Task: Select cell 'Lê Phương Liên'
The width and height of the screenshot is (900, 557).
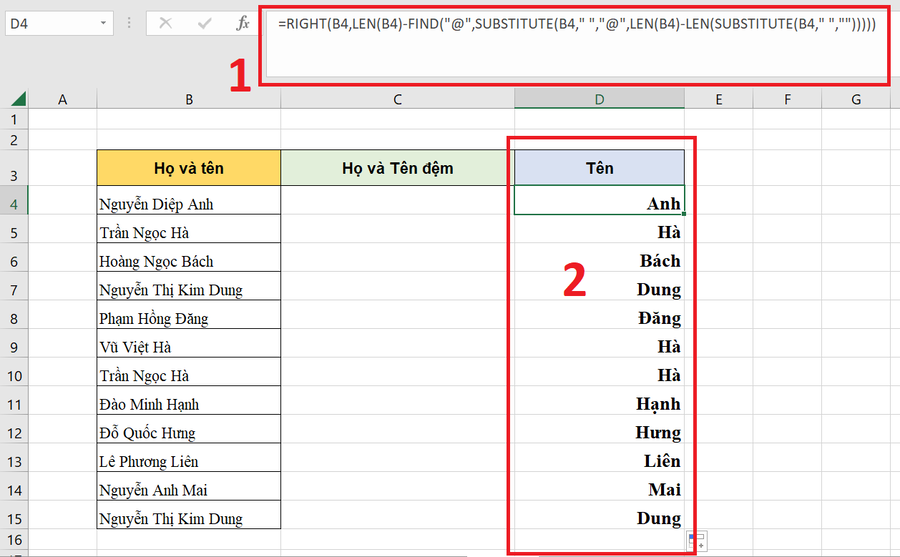Action: pos(189,458)
